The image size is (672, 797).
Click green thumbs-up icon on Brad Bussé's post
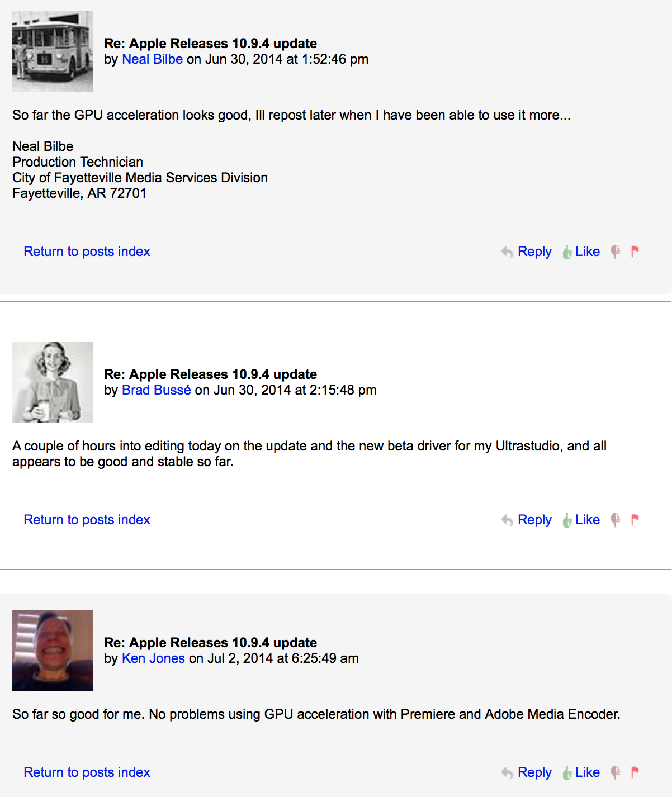click(x=567, y=520)
